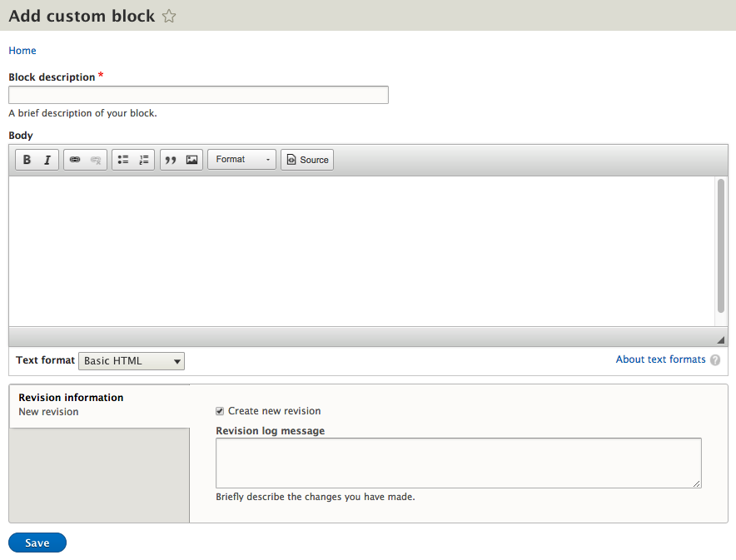Uncheck Create new revision checkbox

pyautogui.click(x=220, y=411)
